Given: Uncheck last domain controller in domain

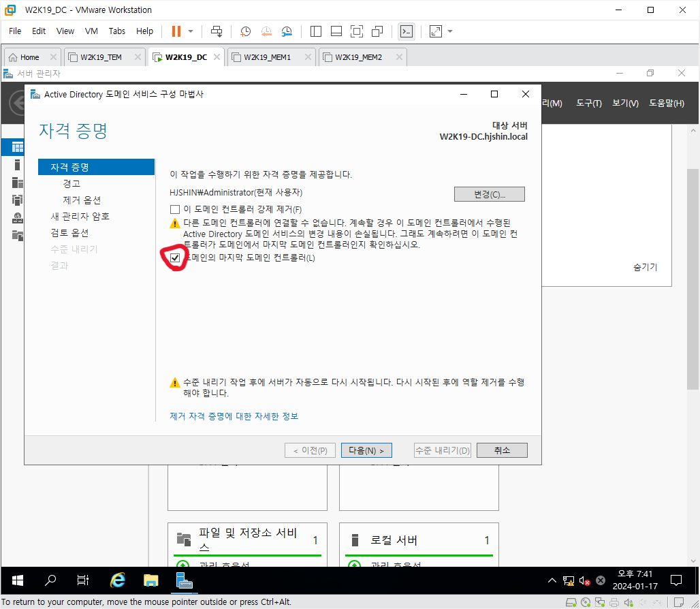Looking at the screenshot, I should (175, 257).
